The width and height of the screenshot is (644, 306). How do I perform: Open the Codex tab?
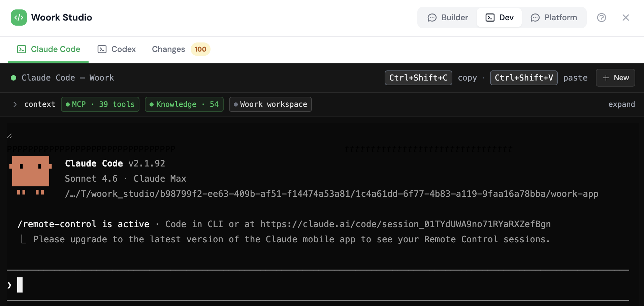(x=117, y=49)
